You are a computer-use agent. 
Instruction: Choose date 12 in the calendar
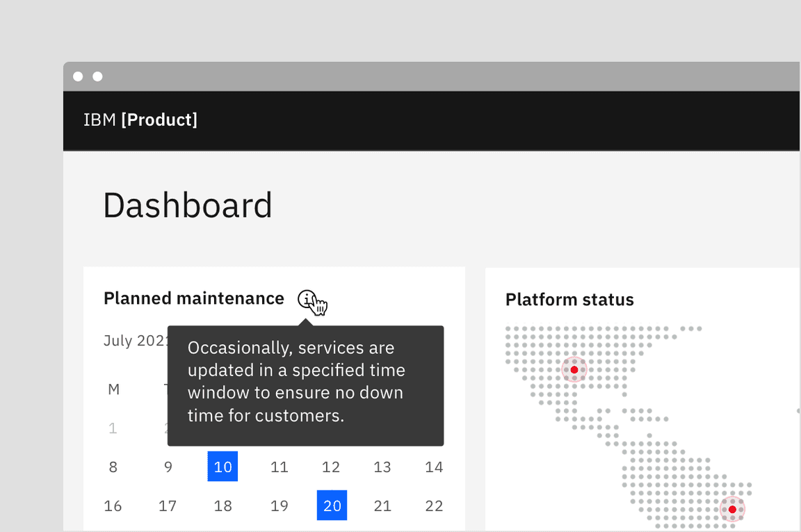[x=331, y=467]
